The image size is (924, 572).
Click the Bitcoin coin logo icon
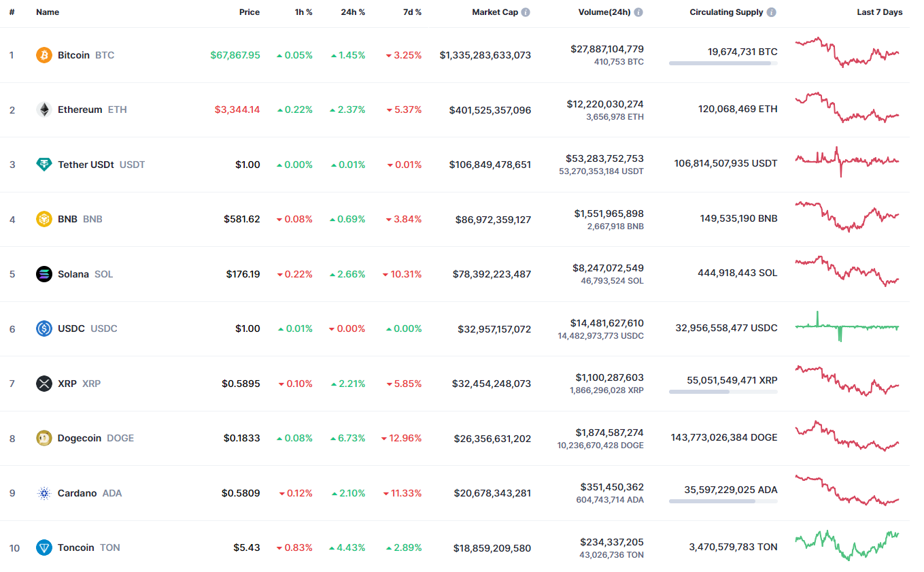(44, 55)
